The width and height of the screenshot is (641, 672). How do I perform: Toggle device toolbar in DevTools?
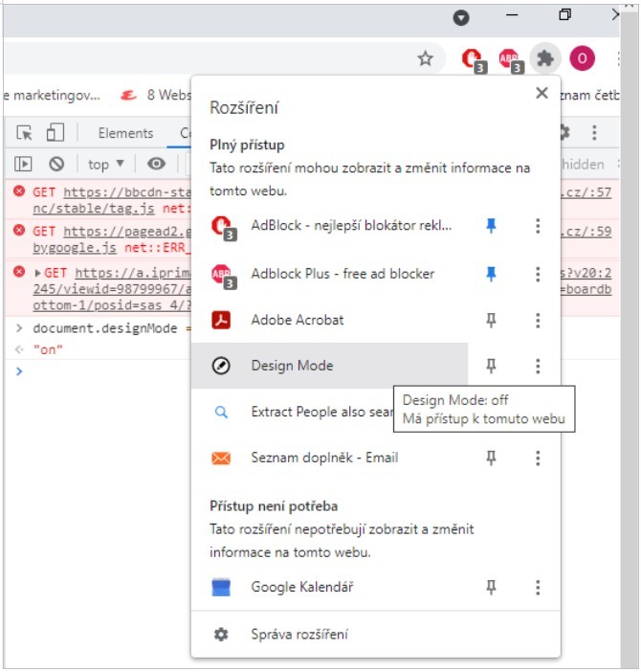coord(55,132)
